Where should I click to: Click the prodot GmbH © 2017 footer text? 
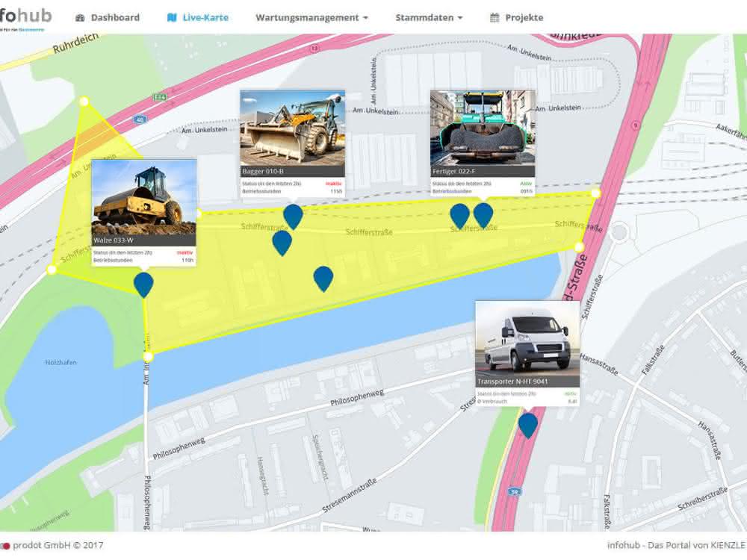coord(58,545)
